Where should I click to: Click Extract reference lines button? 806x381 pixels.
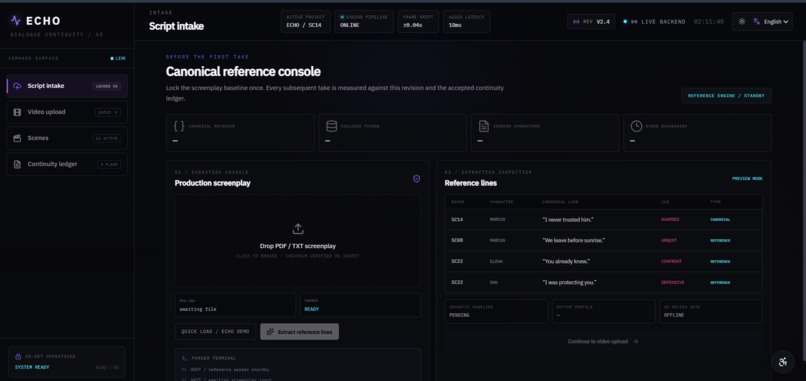[x=299, y=332]
